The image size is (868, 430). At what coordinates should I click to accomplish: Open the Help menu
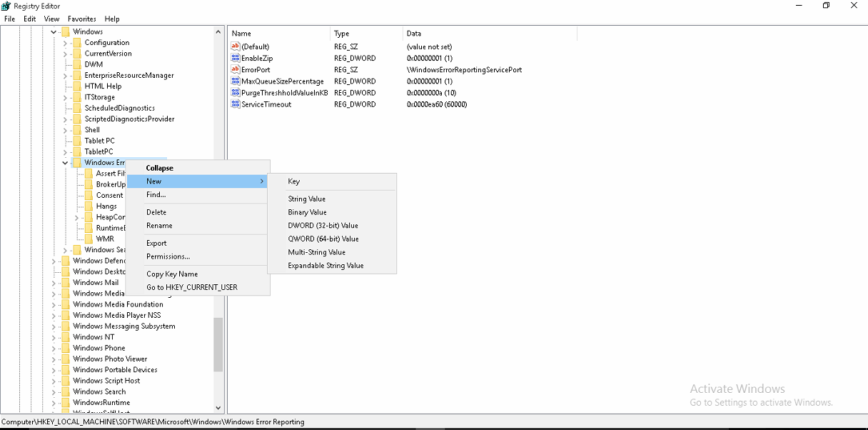[x=112, y=19]
